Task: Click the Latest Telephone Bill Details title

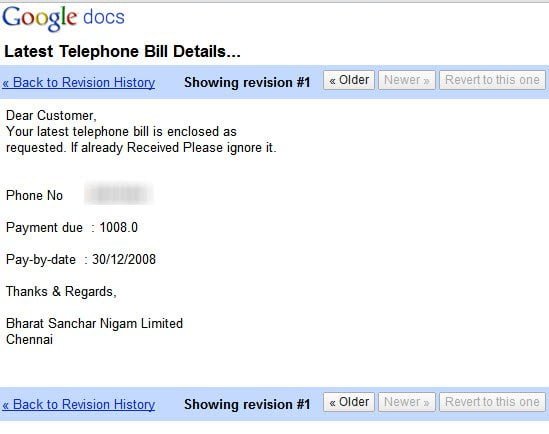Action: pyautogui.click(x=122, y=51)
